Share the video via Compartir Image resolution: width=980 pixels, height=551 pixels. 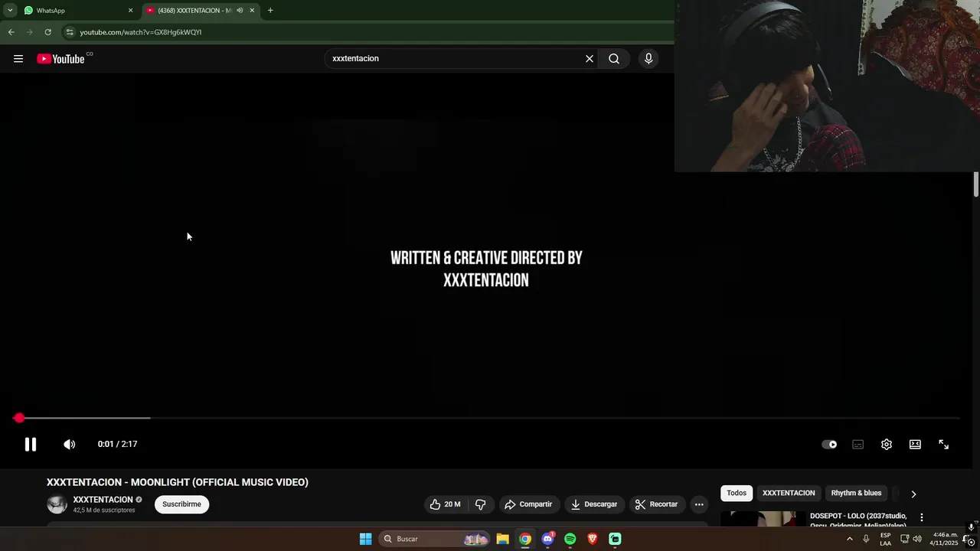point(528,504)
